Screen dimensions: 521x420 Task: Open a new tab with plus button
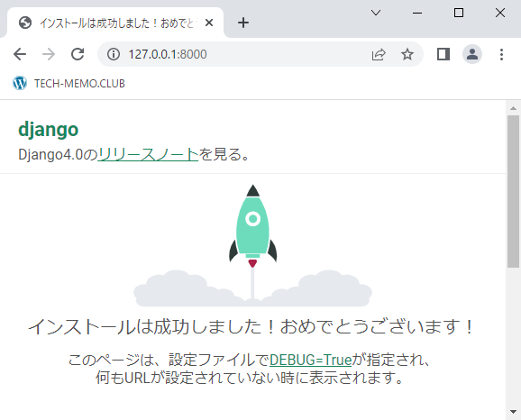(243, 23)
